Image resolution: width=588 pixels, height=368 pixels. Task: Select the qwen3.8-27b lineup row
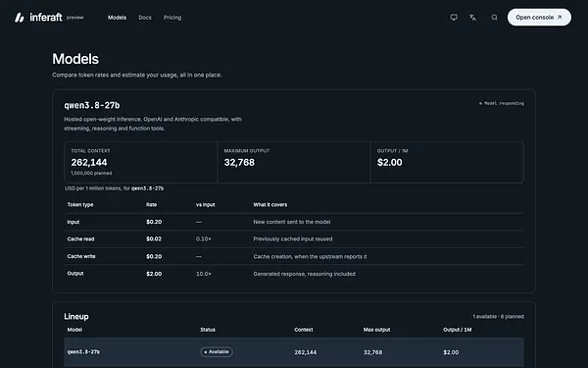coord(294,352)
